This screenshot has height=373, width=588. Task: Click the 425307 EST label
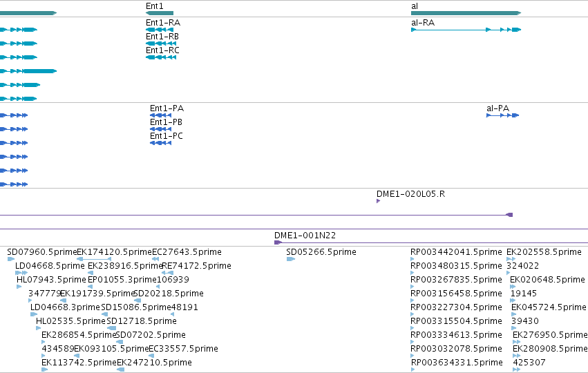(529, 363)
